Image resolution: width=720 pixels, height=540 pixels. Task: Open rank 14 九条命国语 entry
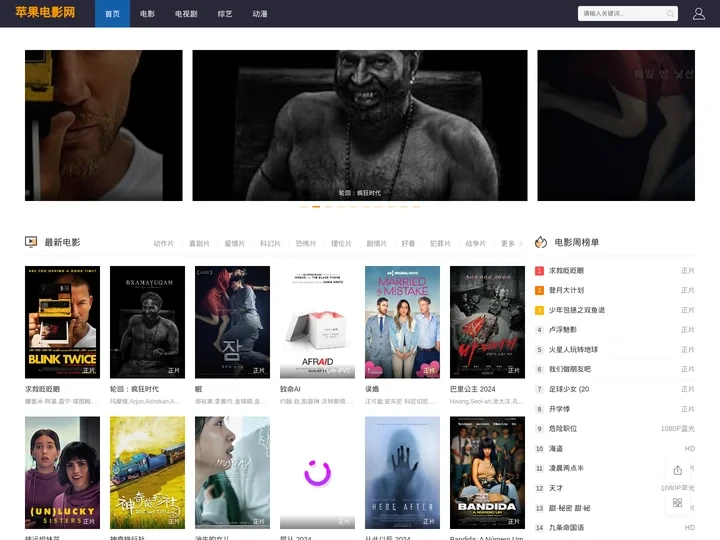click(x=615, y=528)
